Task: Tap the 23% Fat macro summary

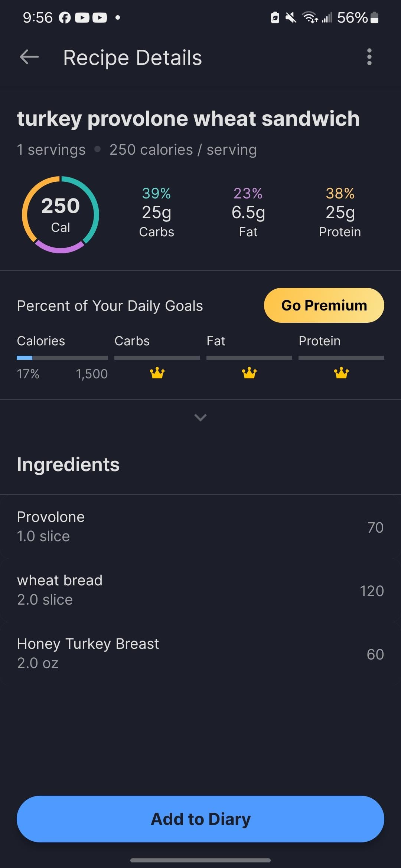Action: pos(248,213)
